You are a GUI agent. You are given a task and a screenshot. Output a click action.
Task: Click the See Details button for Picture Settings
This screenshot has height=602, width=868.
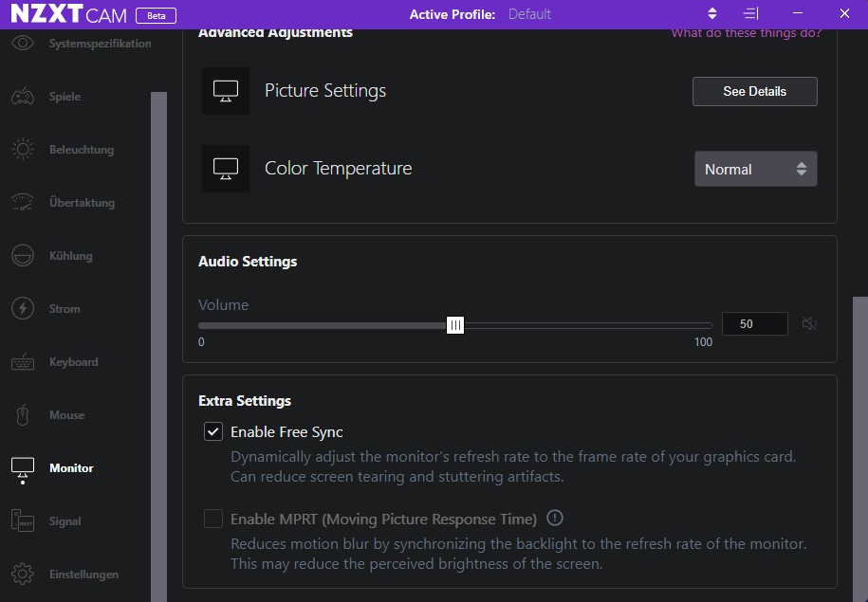[x=754, y=91]
